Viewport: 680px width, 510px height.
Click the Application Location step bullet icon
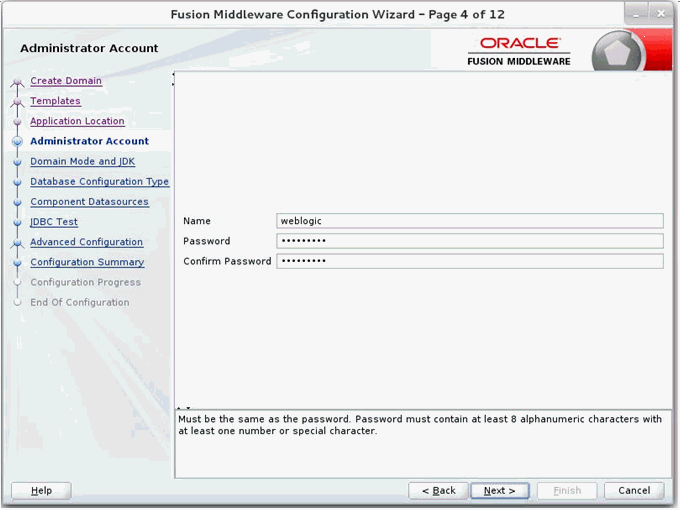(x=17, y=121)
